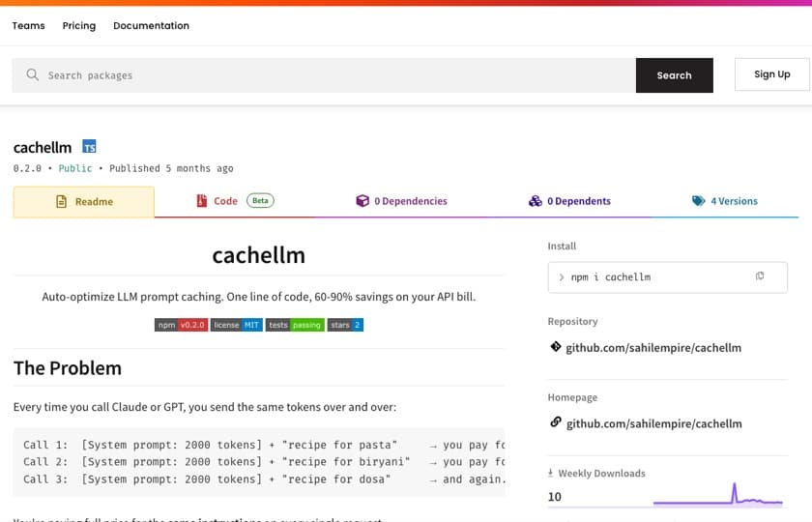Click the magnifying glass search icon
Screen dimensions: 812x522
click(x=33, y=74)
